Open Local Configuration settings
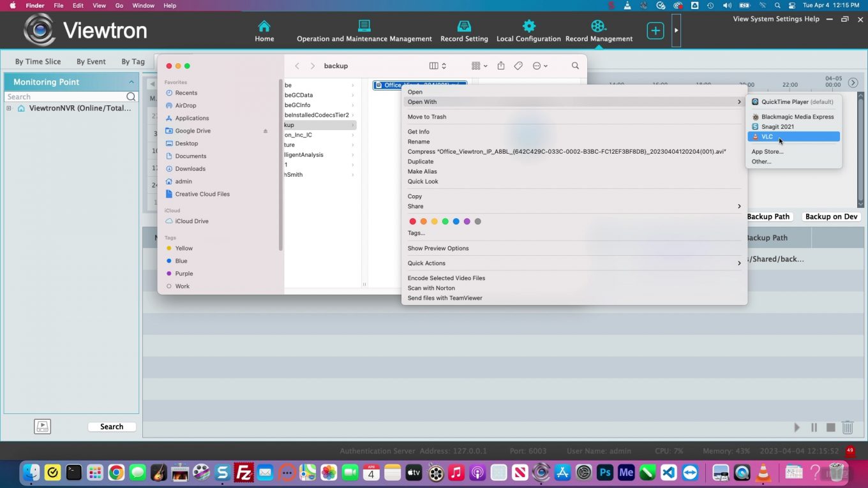Image resolution: width=868 pixels, height=488 pixels. (x=528, y=30)
